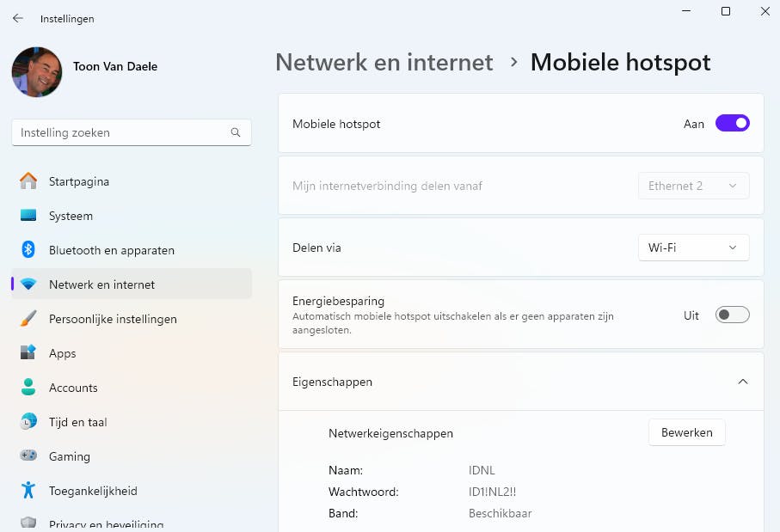
Task: Click the Persoonlijke instellingen brush icon
Action: pyautogui.click(x=28, y=319)
